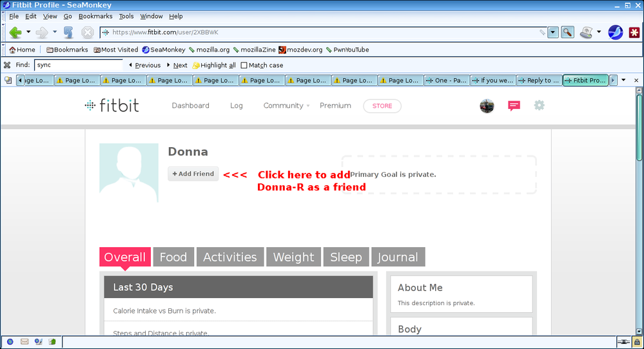Open the Tools menu
This screenshot has width=644, height=349.
point(126,16)
